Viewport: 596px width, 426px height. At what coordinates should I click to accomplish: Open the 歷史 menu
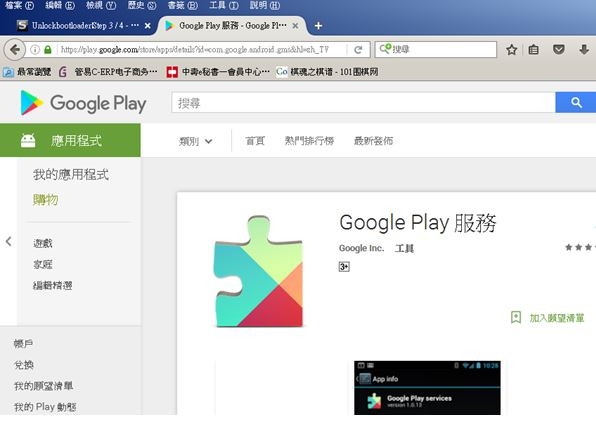(x=142, y=5)
